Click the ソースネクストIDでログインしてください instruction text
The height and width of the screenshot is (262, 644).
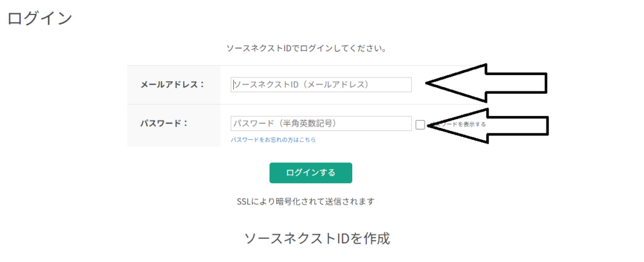306,48
